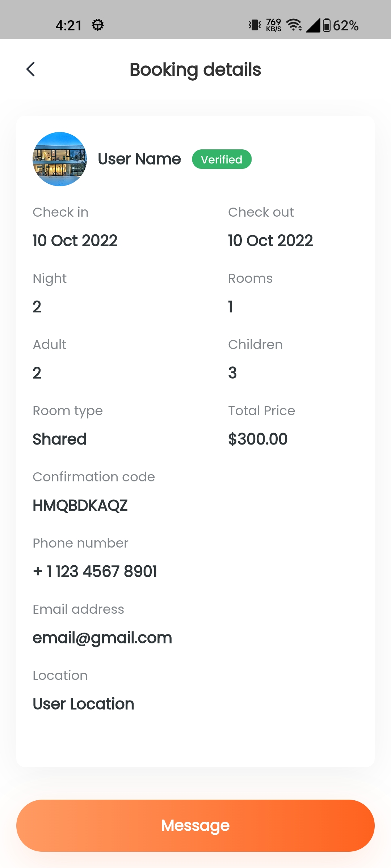Open the user profile picture
391x868 pixels.
click(x=60, y=159)
